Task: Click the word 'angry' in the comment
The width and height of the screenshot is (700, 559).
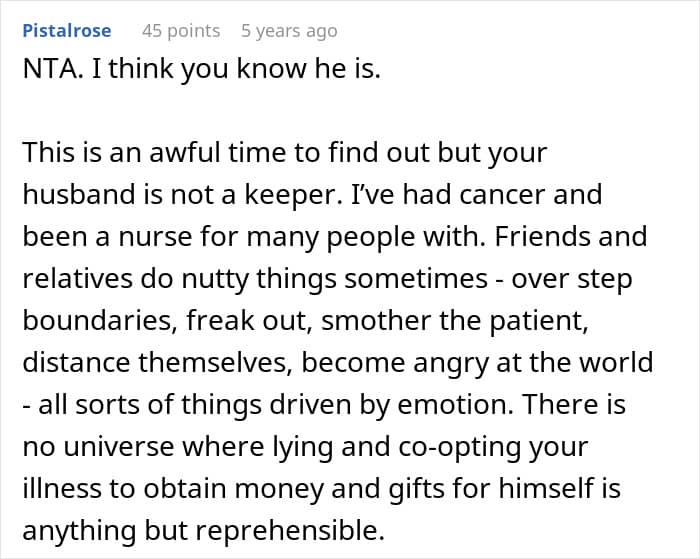Action: tap(481, 361)
